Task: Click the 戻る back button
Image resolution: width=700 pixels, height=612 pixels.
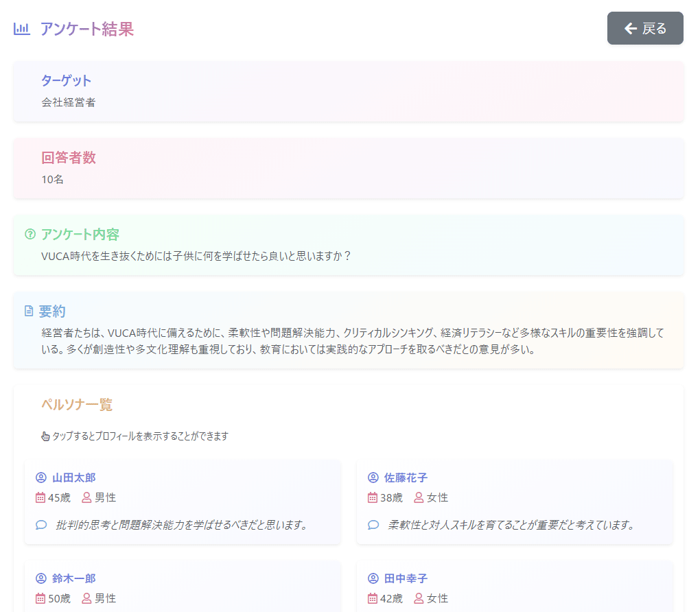Action: point(644,28)
